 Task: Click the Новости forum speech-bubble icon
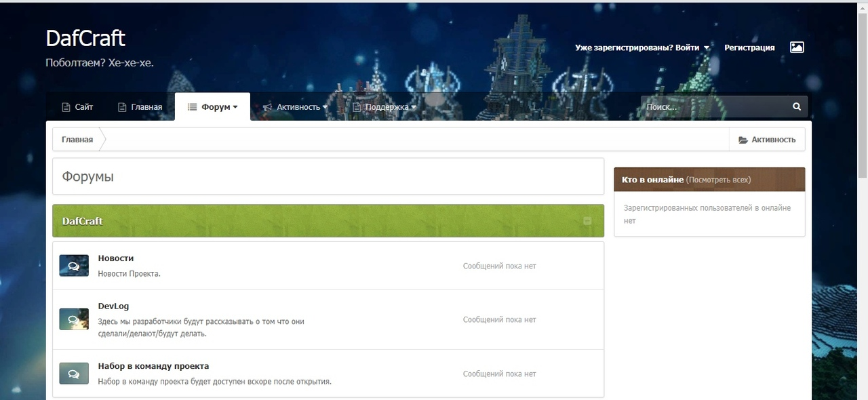click(x=74, y=266)
